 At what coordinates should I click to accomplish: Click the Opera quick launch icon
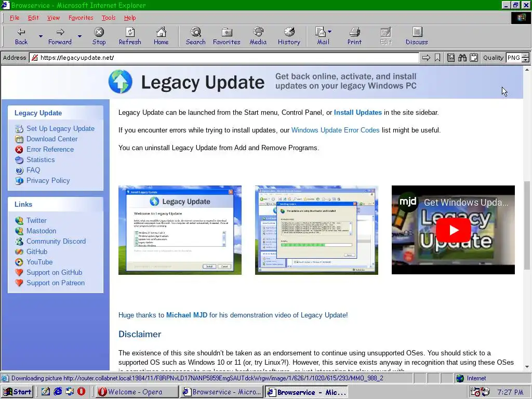[x=82, y=392]
